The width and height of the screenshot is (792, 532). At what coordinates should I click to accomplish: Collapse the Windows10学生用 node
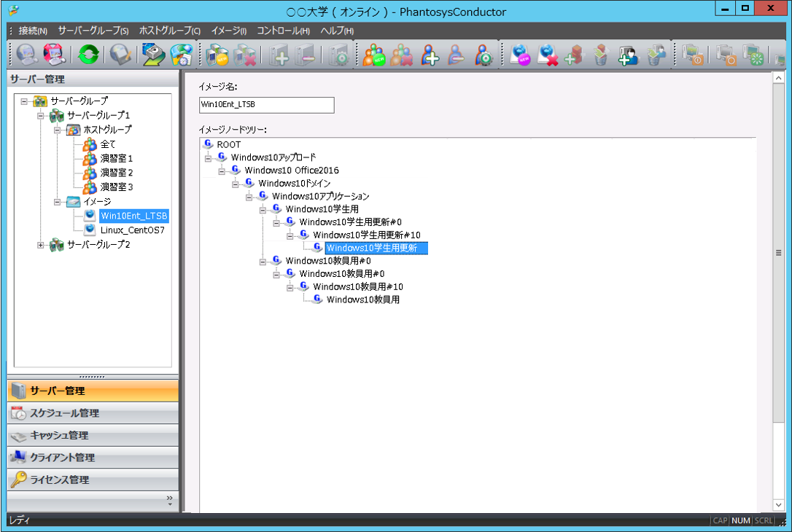tap(262, 211)
